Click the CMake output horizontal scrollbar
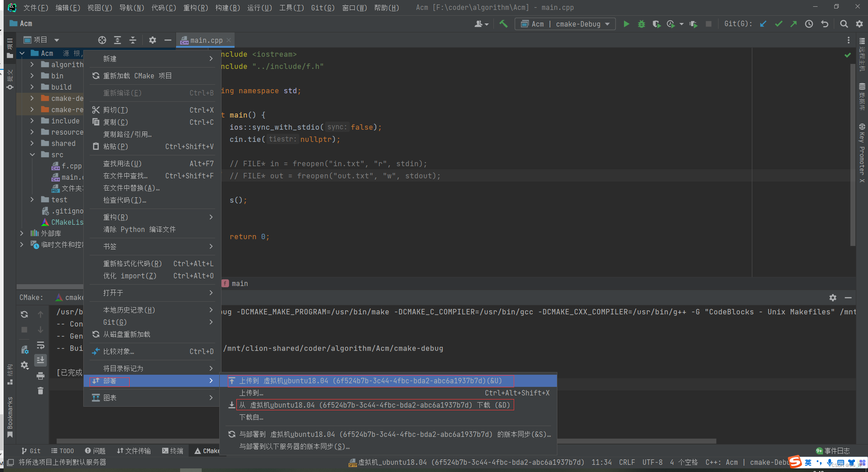The image size is (868, 472). coord(386,441)
